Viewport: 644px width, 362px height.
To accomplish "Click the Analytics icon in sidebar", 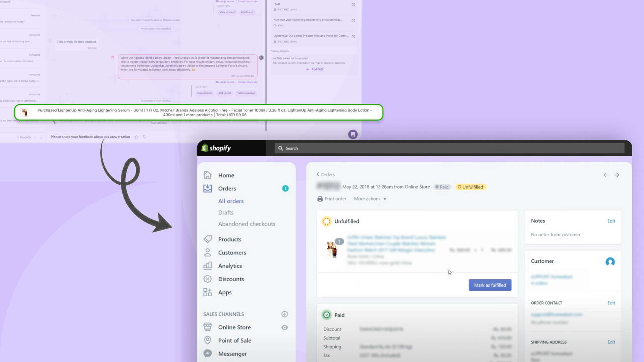I will click(x=207, y=266).
